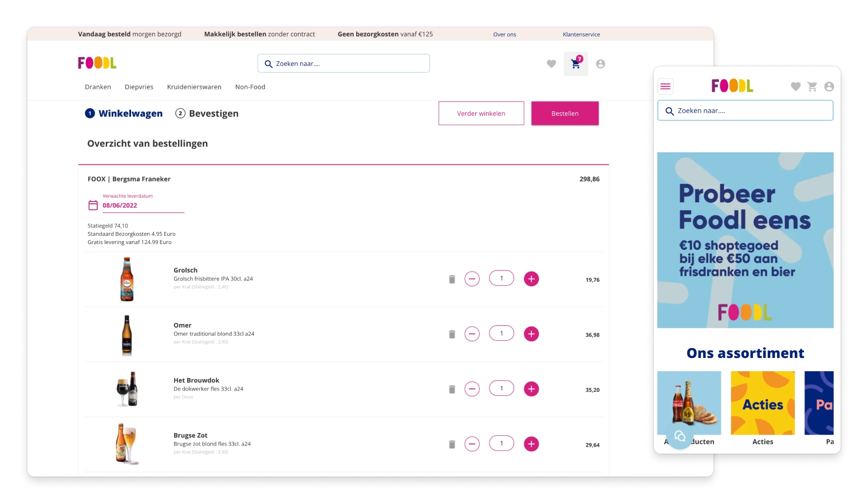The image size is (868, 504).
Task: Open Acties category label in mobile view
Action: point(763,442)
